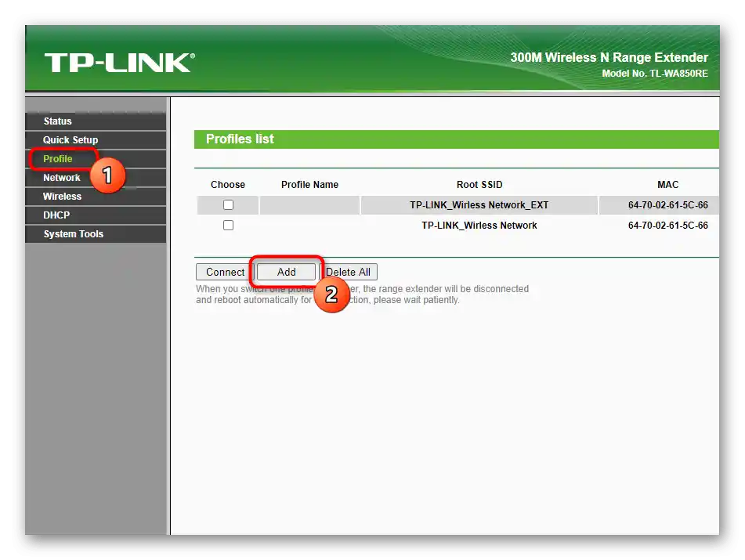Screen dimensions: 745x560
Task: Click the empty Profile Name cell in first row
Action: pos(309,205)
